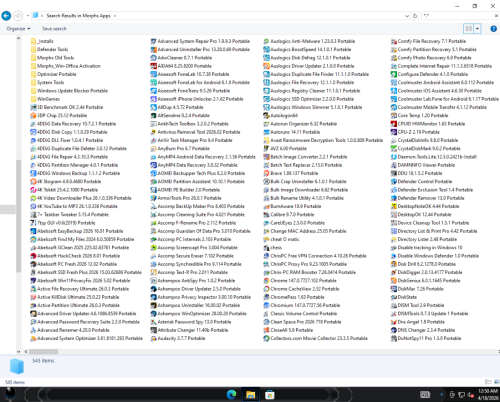Click the volume icon in system tray
This screenshot has width=500, height=402.
click(471, 395)
